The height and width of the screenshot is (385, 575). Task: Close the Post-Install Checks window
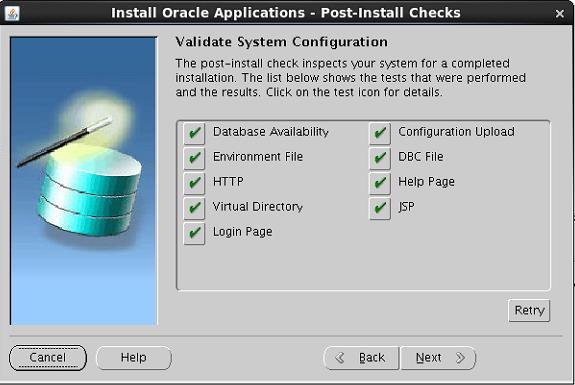(560, 14)
